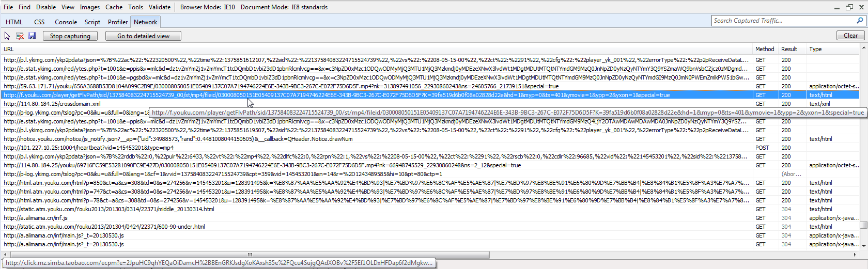Switch to the Profiler tab
Image resolution: width=868 pixels, height=269 pixels.
(x=118, y=22)
